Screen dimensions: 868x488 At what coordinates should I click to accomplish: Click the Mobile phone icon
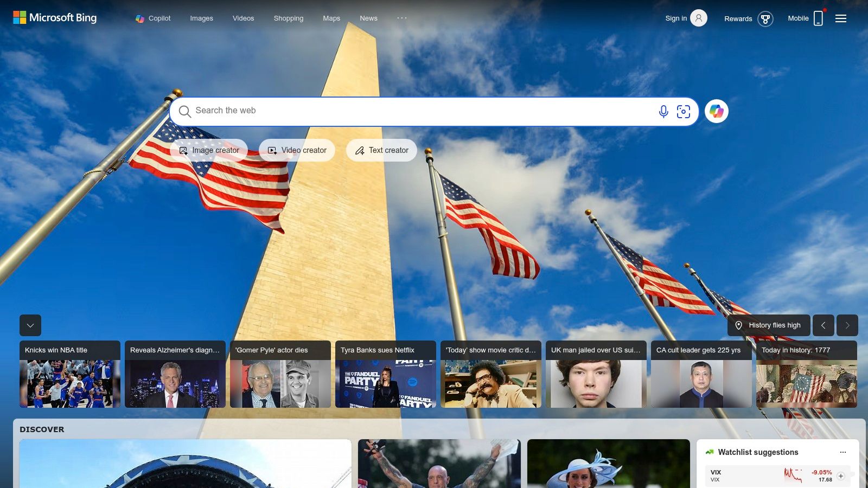click(818, 18)
